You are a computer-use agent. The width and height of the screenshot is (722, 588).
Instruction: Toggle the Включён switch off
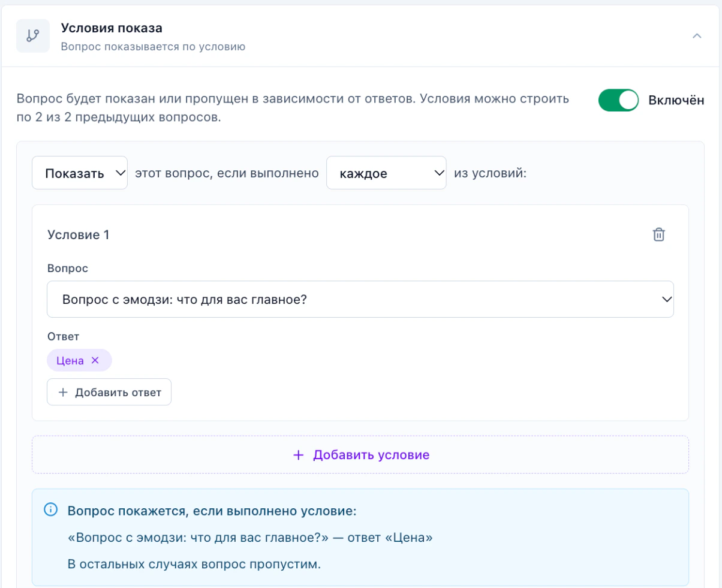tap(619, 101)
